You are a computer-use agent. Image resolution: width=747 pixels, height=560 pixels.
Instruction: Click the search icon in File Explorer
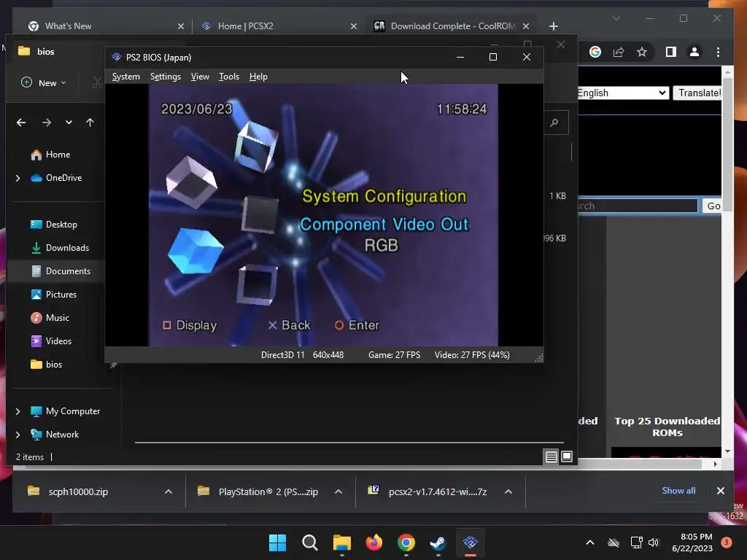[554, 122]
